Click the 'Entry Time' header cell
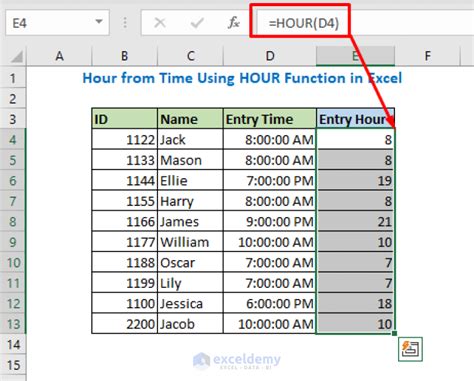Image resolution: width=474 pixels, height=381 pixels. (270, 119)
